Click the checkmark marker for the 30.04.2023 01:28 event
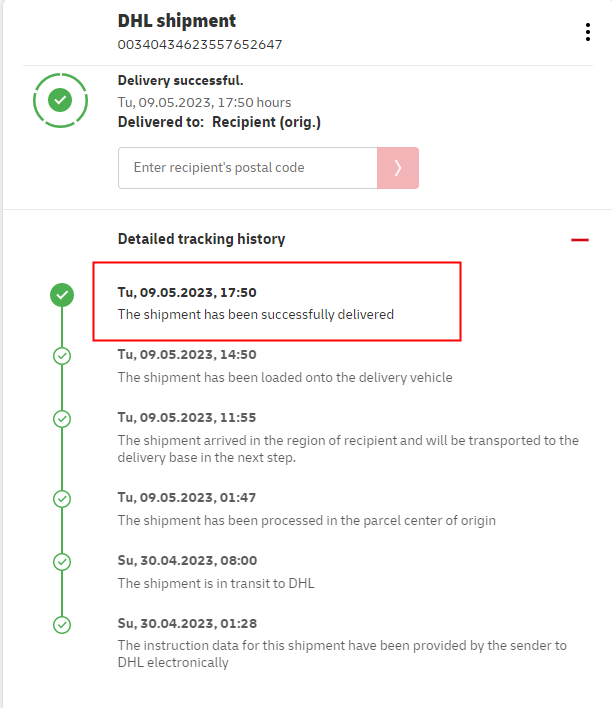 62,624
